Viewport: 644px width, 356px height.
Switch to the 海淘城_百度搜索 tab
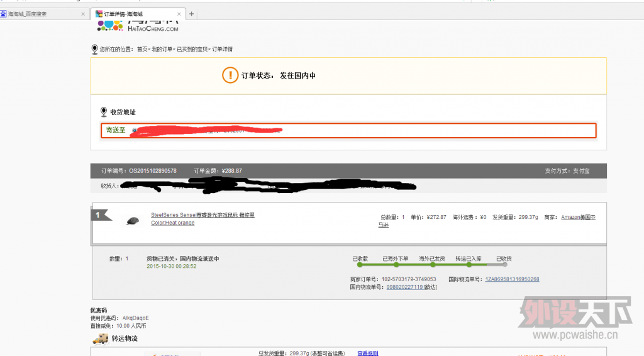(x=43, y=14)
